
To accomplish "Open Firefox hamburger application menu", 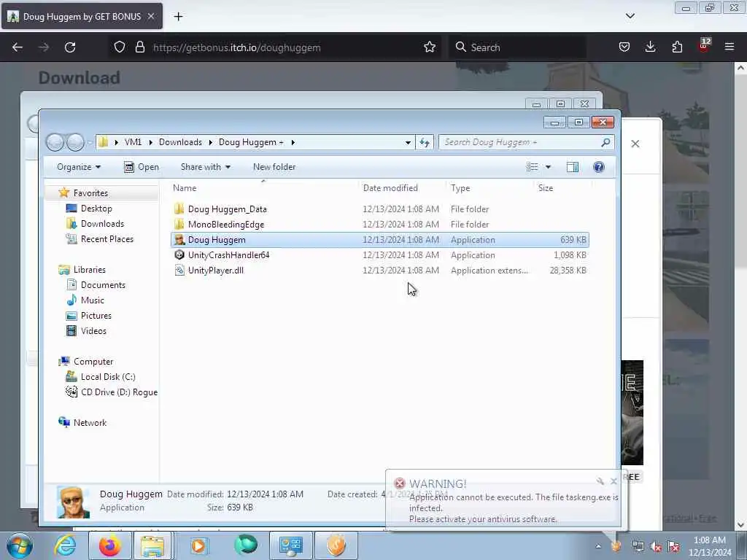I will tap(729, 47).
